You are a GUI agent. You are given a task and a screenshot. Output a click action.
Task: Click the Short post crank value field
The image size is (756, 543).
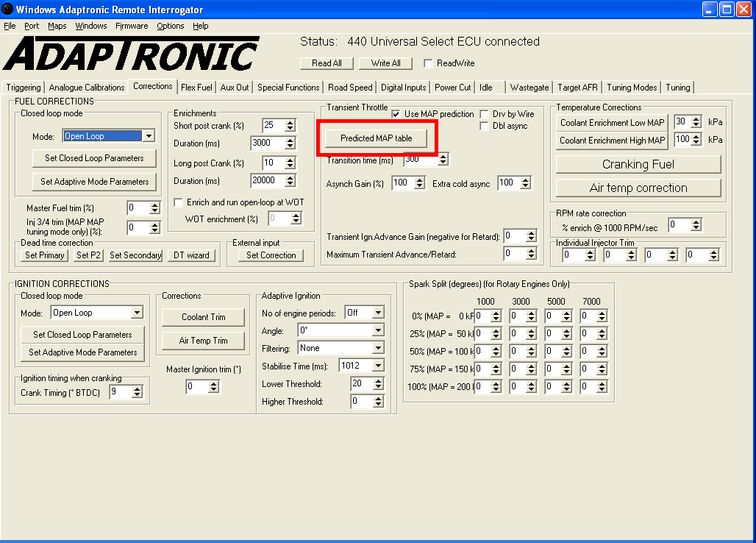272,126
